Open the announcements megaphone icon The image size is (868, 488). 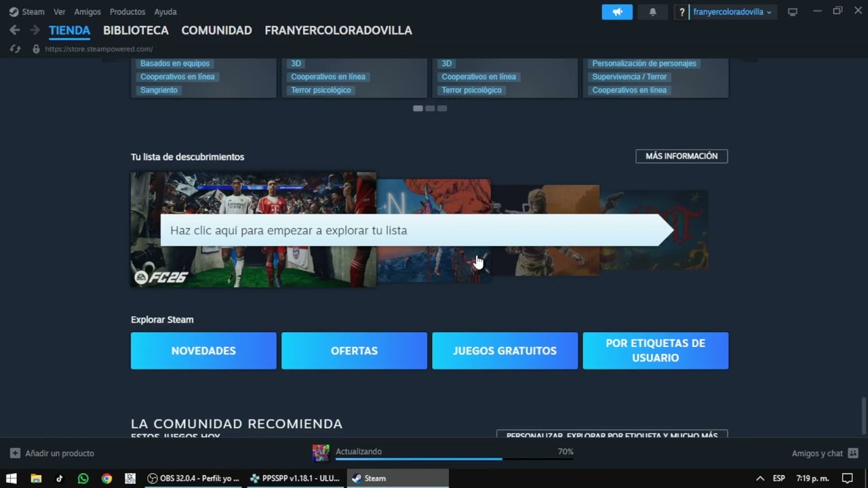click(617, 12)
